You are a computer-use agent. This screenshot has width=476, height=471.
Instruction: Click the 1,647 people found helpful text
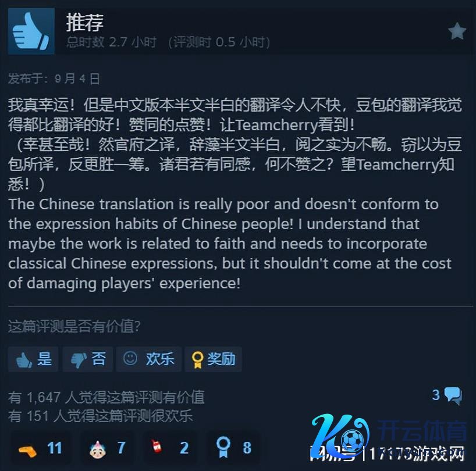pyautogui.click(x=106, y=397)
